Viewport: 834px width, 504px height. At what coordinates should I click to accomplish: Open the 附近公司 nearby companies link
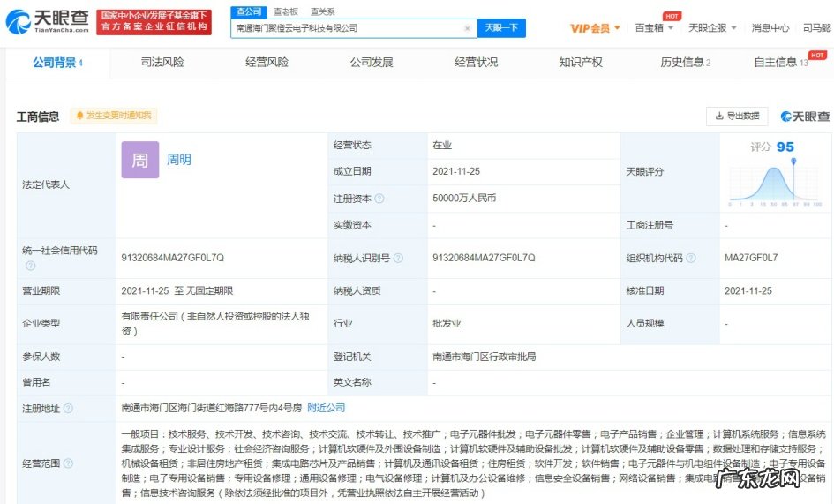click(x=326, y=408)
